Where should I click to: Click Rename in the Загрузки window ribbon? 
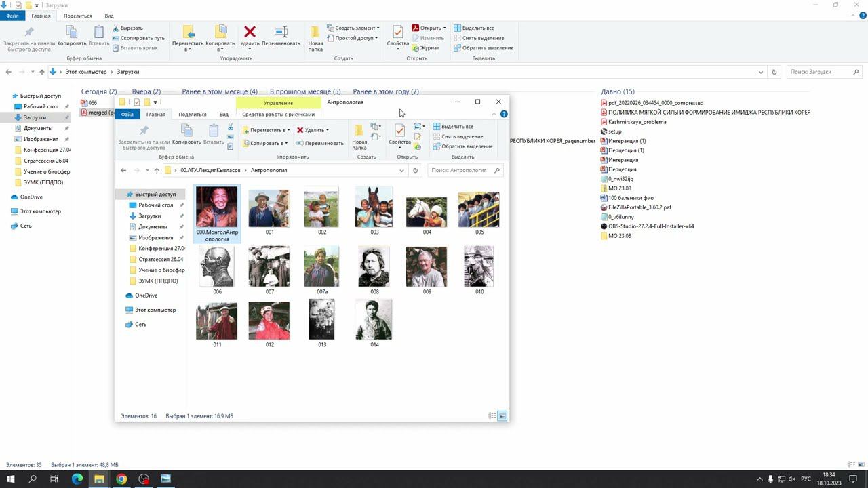(x=281, y=36)
